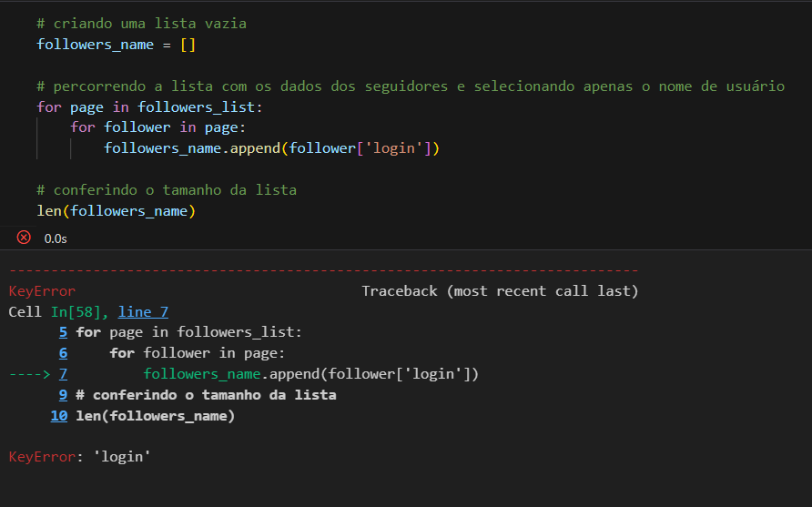The width and height of the screenshot is (812, 507).
Task: Click the red cell execution error icon
Action: pyautogui.click(x=24, y=238)
